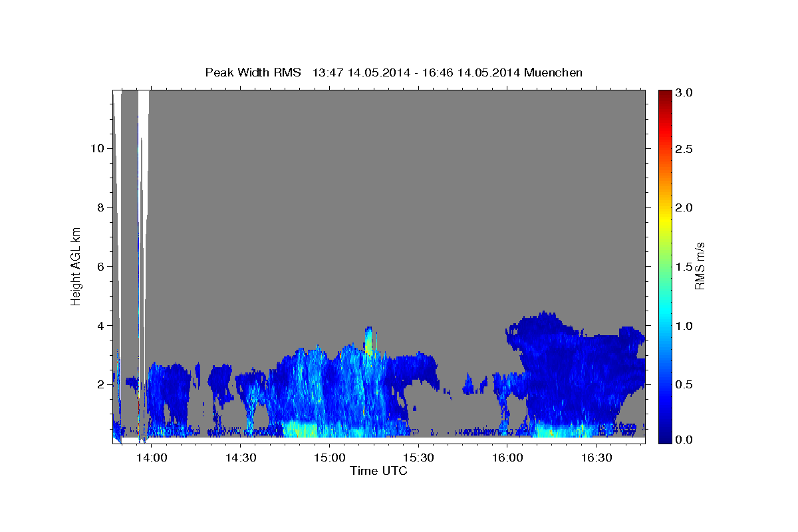This screenshot has height=532, width=798.
Task: Click the 'RMS m/s' colorbar label
Action: click(700, 267)
